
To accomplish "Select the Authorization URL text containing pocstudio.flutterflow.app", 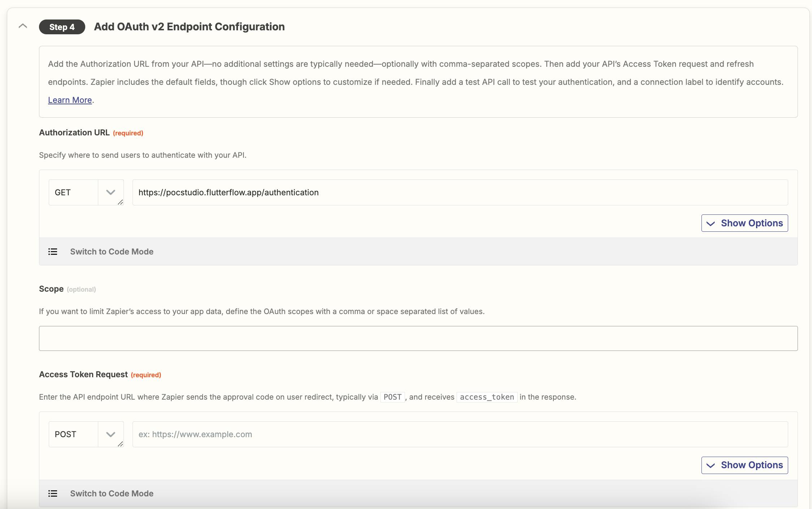I will [x=228, y=192].
